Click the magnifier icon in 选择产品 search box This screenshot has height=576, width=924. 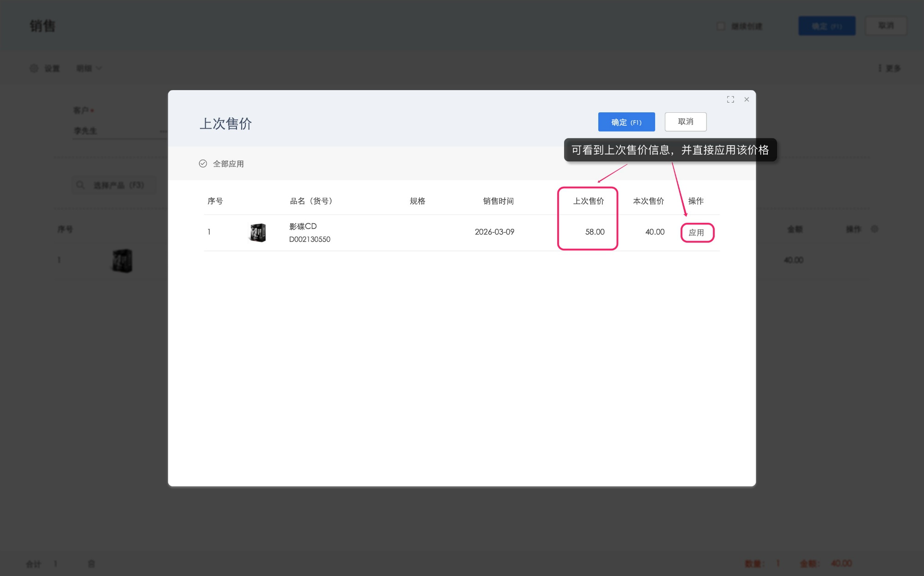(81, 184)
